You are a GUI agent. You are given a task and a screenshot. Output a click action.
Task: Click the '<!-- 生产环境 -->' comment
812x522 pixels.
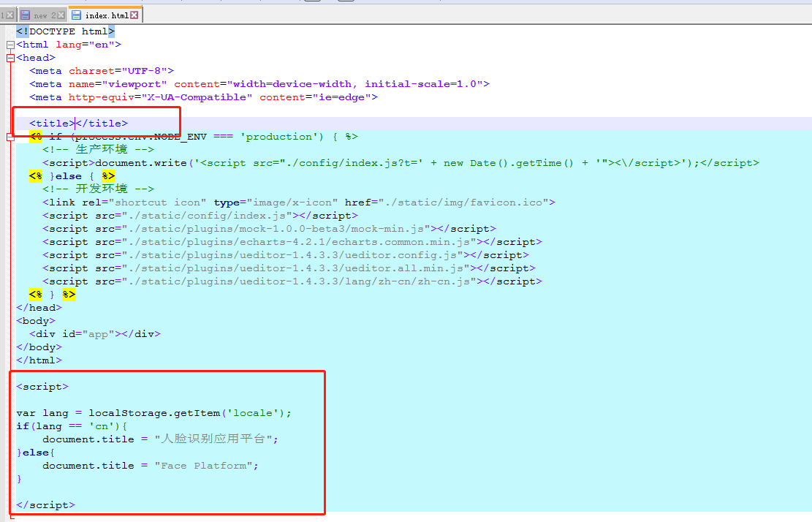tap(99, 150)
